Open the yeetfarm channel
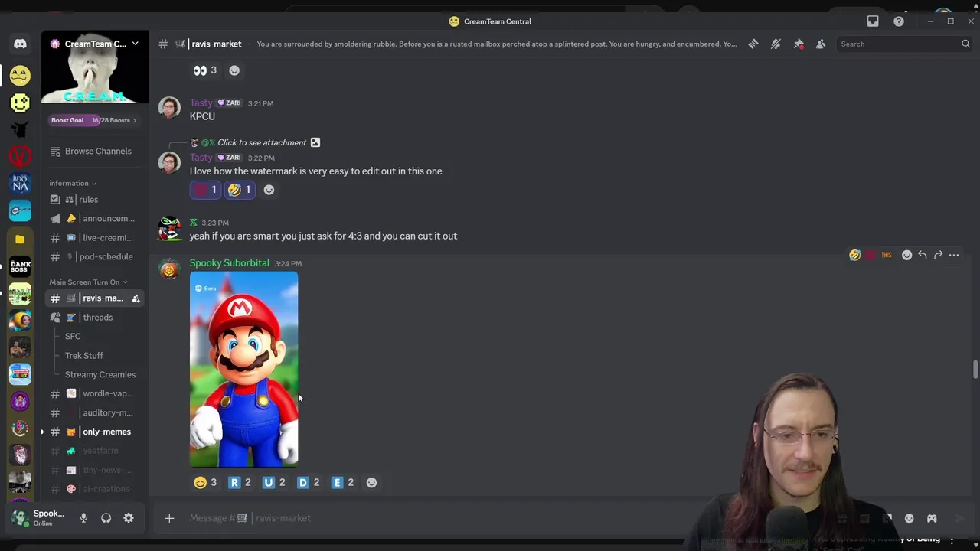Image resolution: width=980 pixels, height=551 pixels. [x=95, y=451]
